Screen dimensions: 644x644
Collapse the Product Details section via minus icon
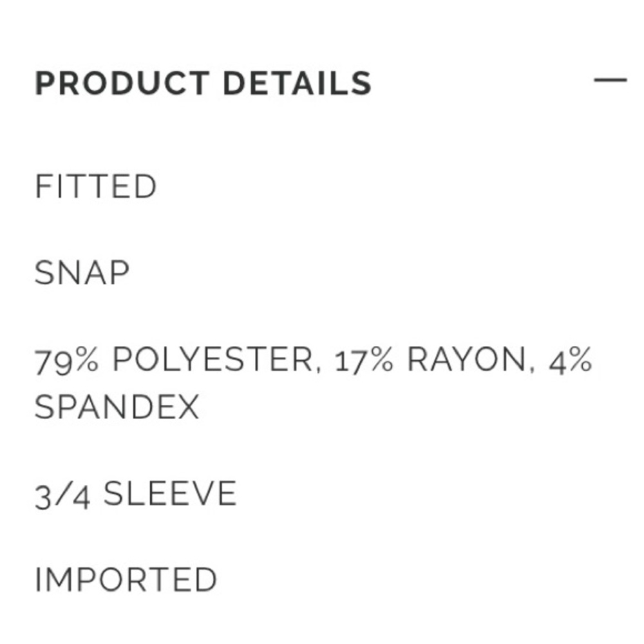pos(611,80)
